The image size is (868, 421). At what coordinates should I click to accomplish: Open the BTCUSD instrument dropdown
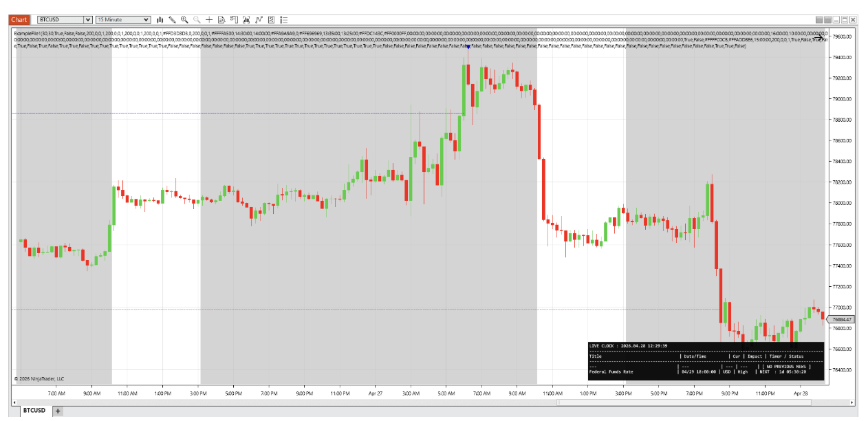tap(65, 20)
